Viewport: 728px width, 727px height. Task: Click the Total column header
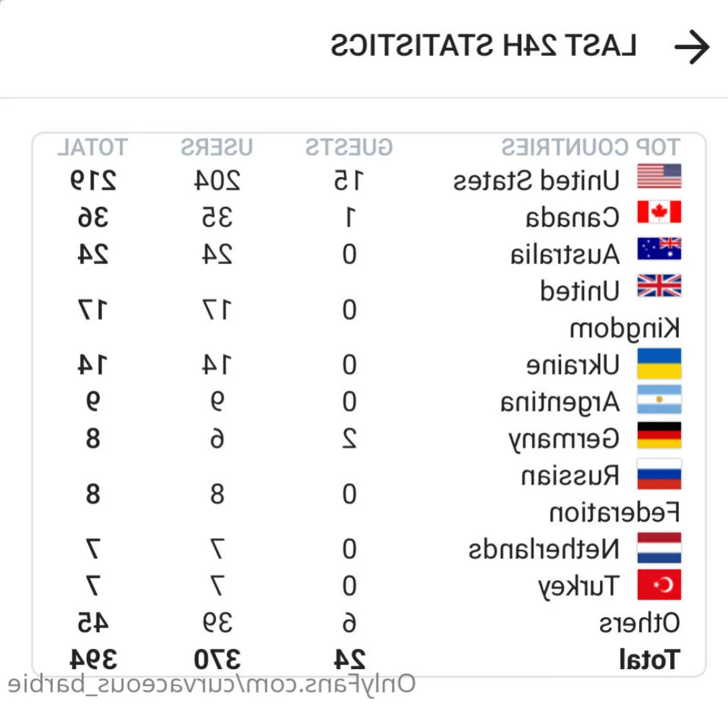click(x=92, y=146)
